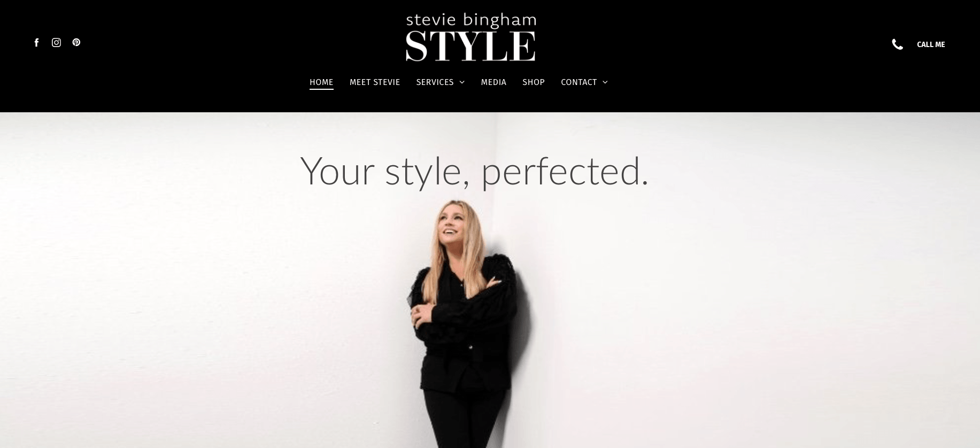Open the Instagram social icon
Screen dimensions: 980x448
pyautogui.click(x=56, y=42)
